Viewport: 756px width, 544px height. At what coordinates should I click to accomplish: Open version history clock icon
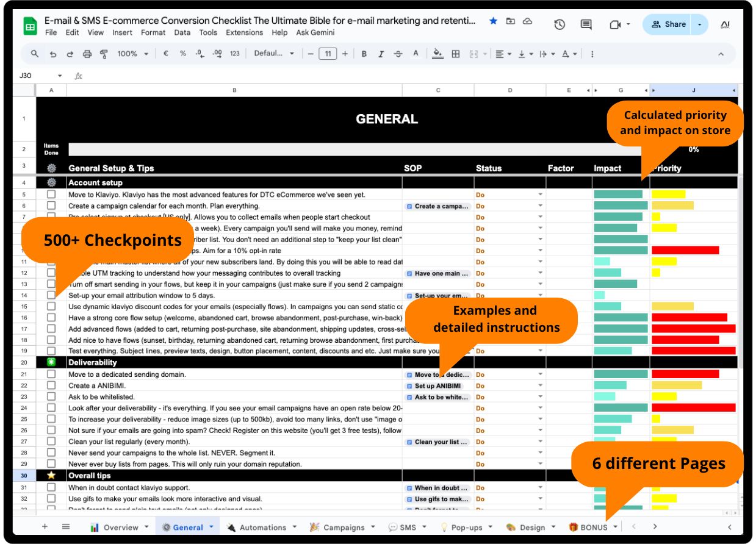[559, 24]
